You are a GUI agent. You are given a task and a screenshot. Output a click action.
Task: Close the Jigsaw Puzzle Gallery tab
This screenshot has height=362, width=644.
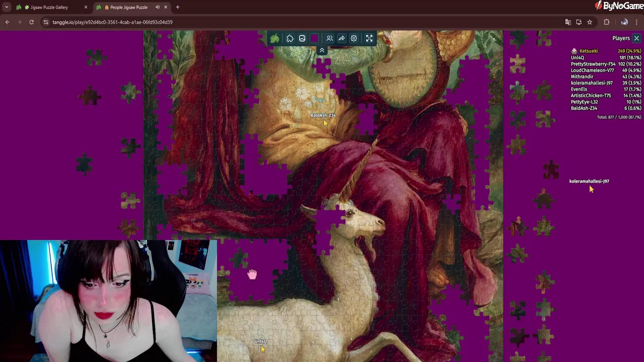(x=86, y=7)
